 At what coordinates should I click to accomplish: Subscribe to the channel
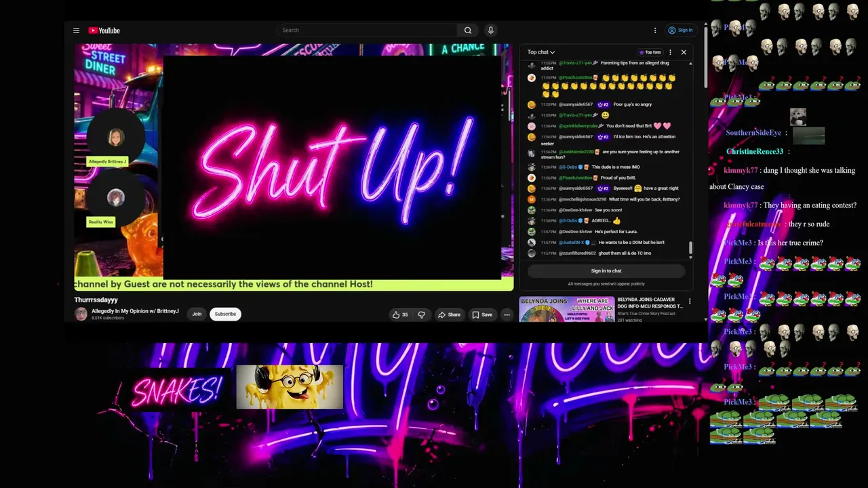coord(225,314)
